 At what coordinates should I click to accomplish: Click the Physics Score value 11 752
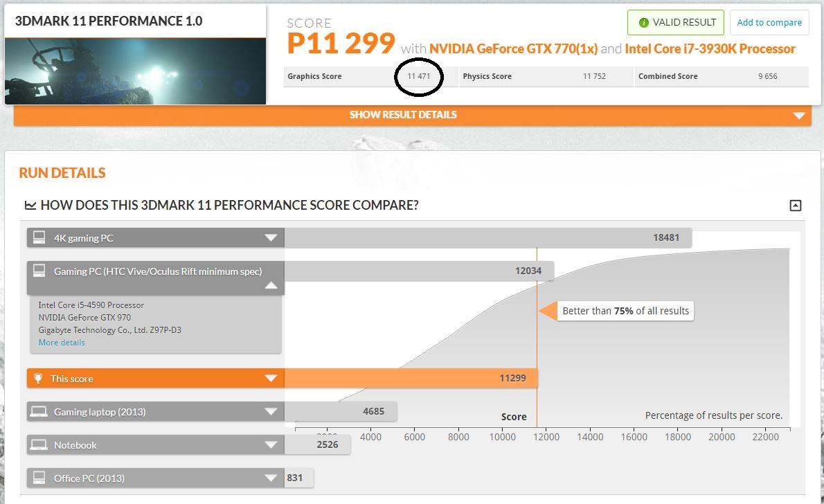pos(594,76)
